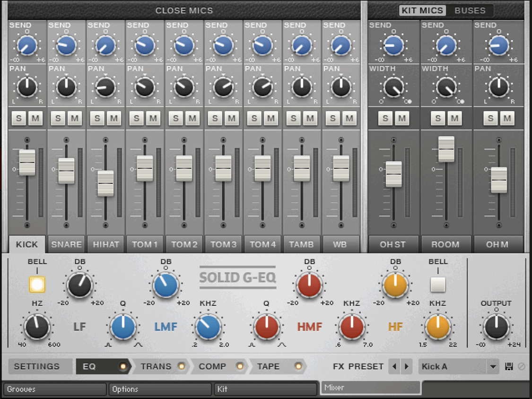532x399 pixels.
Task: Mute the SNARE channel
Action: [x=74, y=118]
